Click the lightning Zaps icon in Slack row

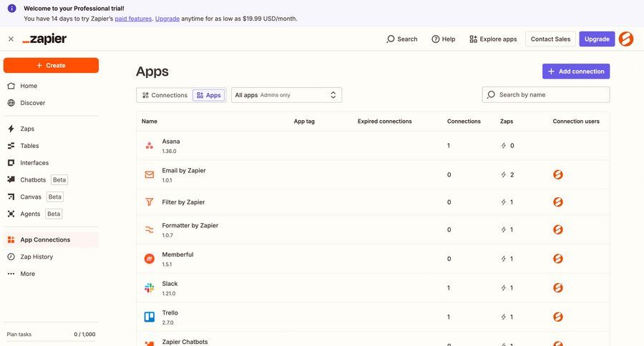[504, 288]
